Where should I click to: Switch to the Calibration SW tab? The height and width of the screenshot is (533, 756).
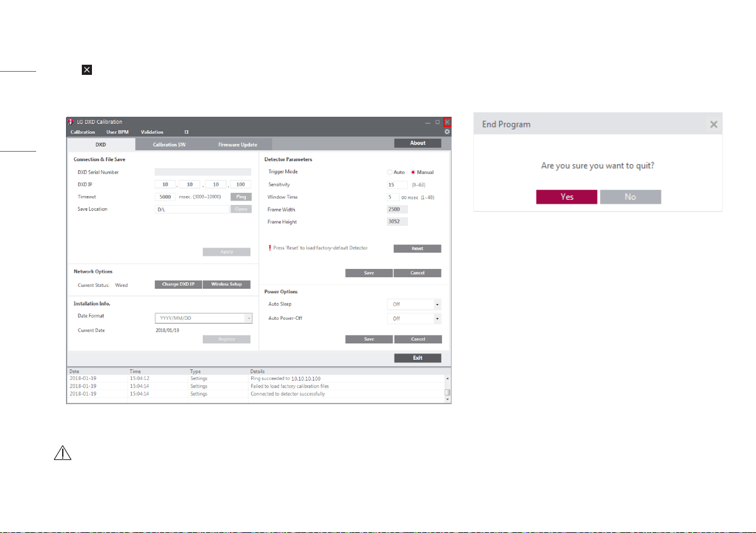pos(169,145)
